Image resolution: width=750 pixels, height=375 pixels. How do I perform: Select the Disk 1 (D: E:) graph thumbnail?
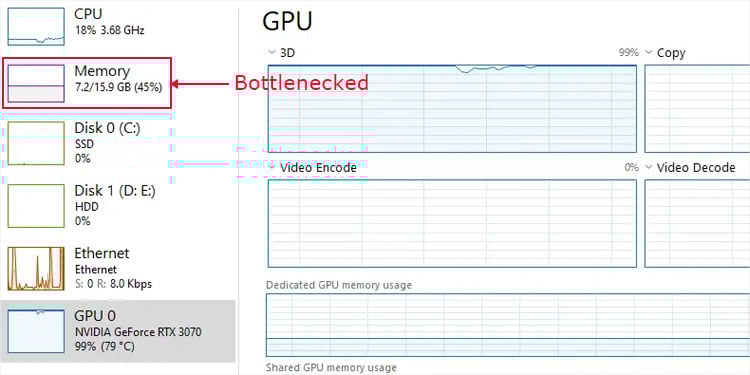coord(36,206)
